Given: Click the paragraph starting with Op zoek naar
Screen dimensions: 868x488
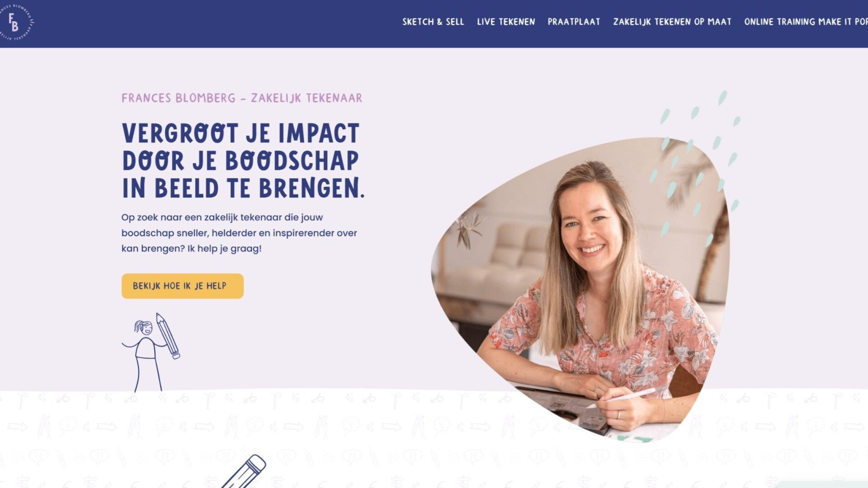Looking at the screenshot, I should [x=239, y=233].
